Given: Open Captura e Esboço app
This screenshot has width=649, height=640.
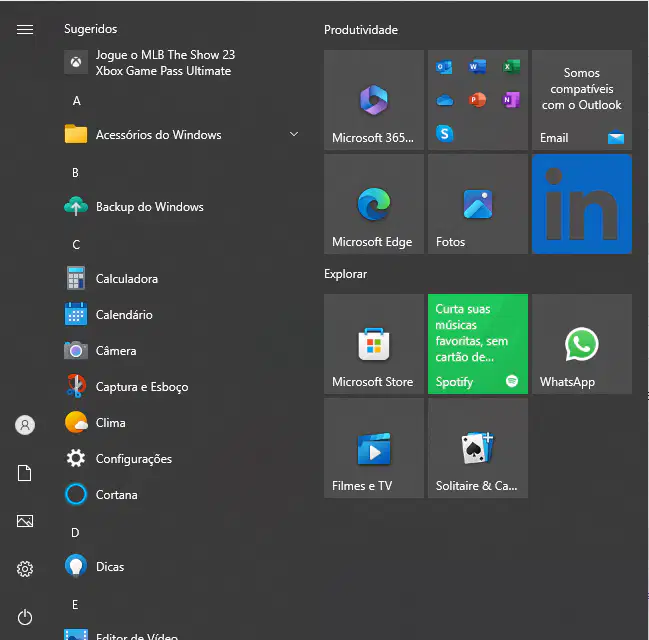Looking at the screenshot, I should click(x=127, y=387).
